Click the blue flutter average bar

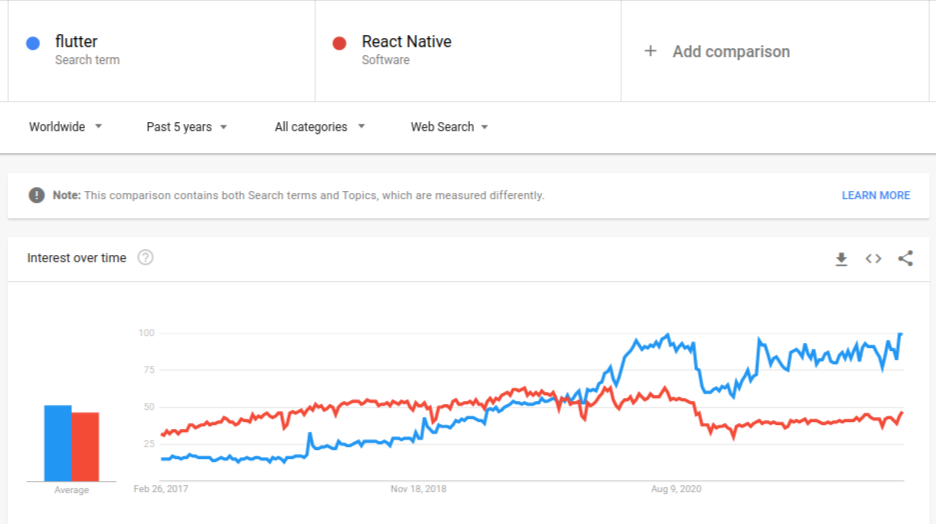57,443
